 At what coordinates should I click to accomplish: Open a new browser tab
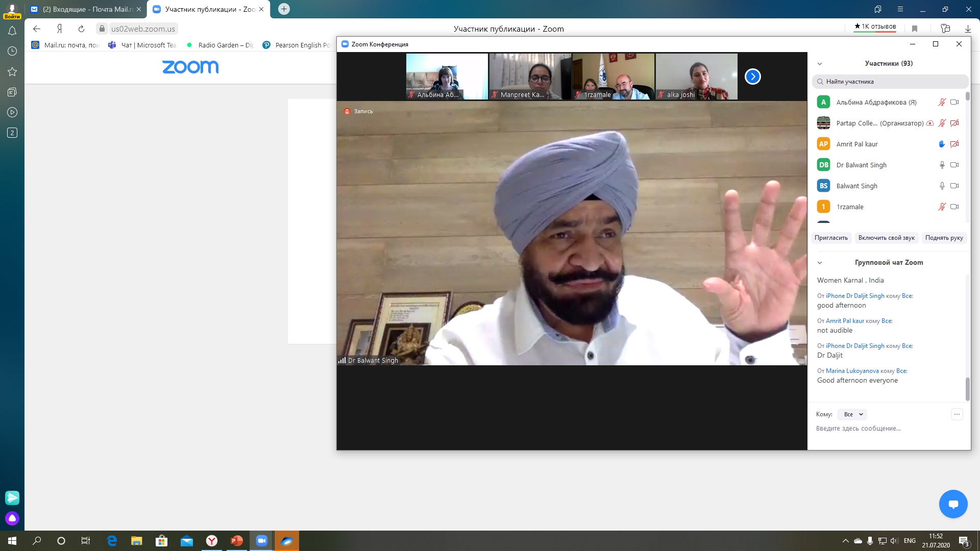click(x=284, y=9)
